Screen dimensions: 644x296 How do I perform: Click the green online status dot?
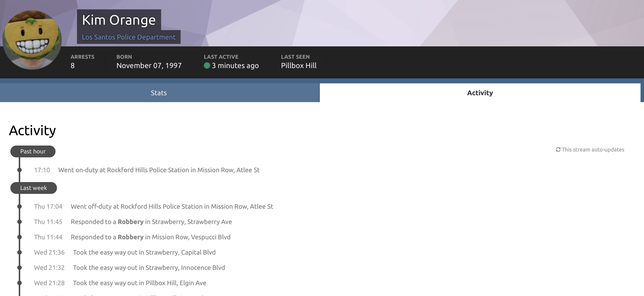(207, 66)
